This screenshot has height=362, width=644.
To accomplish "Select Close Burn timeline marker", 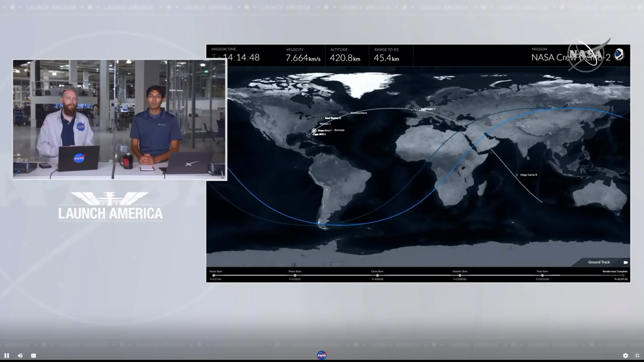I will [377, 275].
